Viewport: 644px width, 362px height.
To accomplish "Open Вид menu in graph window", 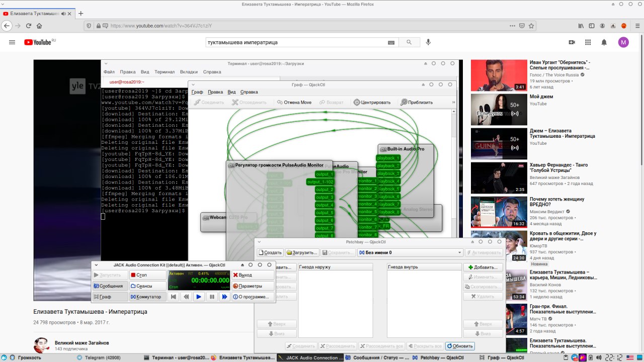I will (231, 92).
